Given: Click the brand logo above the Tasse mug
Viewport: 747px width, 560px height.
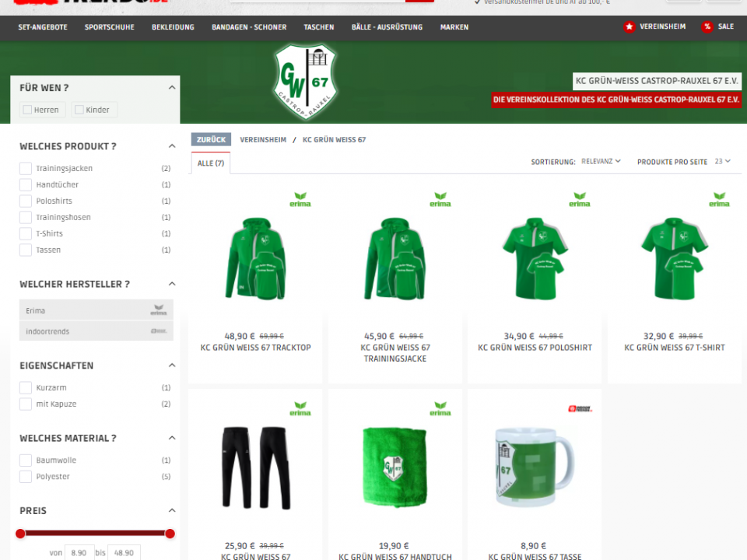Looking at the screenshot, I should coord(580,408).
